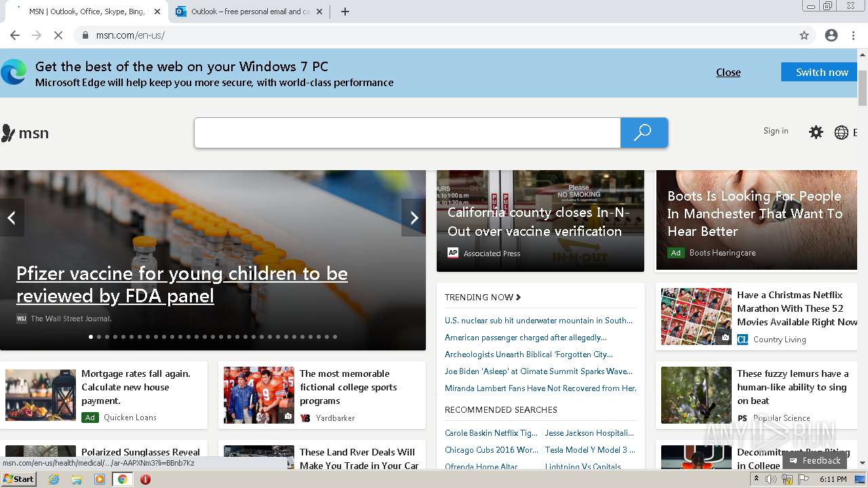Stop loading the msn.com page

(58, 35)
